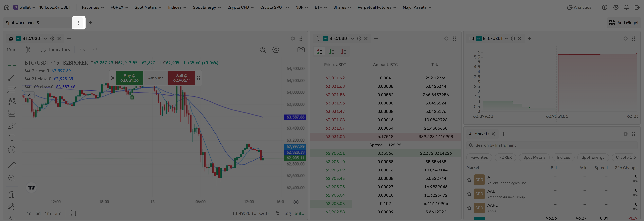Change the 15m chart timeframe

pyautogui.click(x=11, y=50)
